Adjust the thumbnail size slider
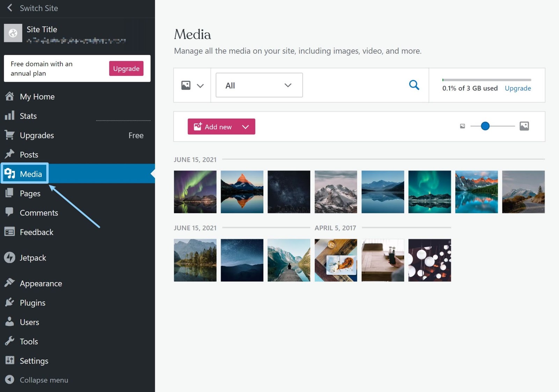 (485, 126)
